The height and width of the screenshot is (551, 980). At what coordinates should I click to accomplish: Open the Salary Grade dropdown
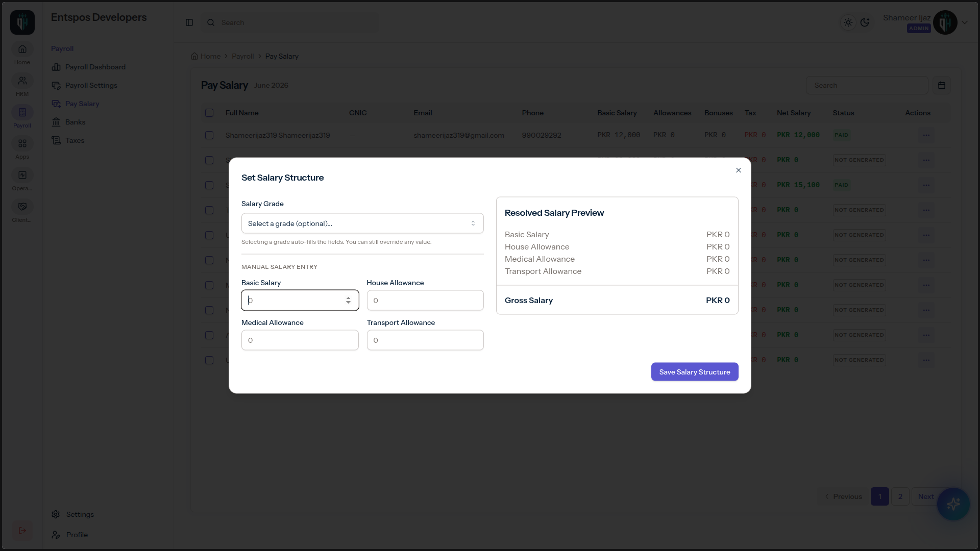[x=362, y=223]
